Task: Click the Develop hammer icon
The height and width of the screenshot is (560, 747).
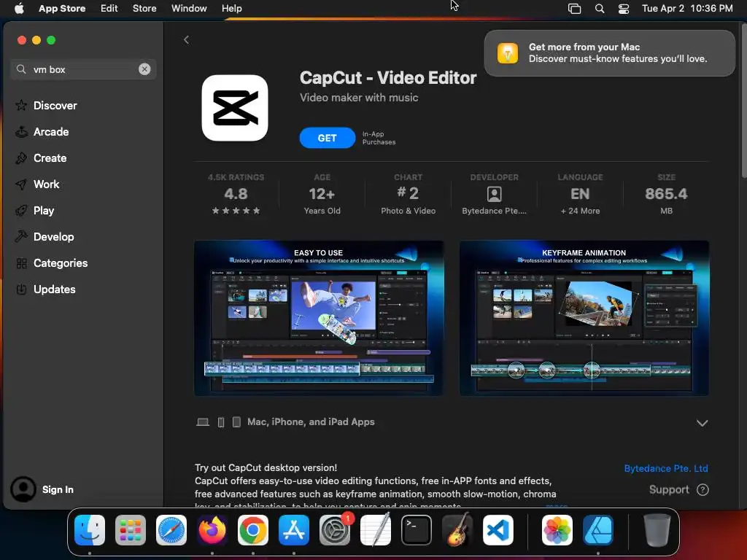Action: 21,237
